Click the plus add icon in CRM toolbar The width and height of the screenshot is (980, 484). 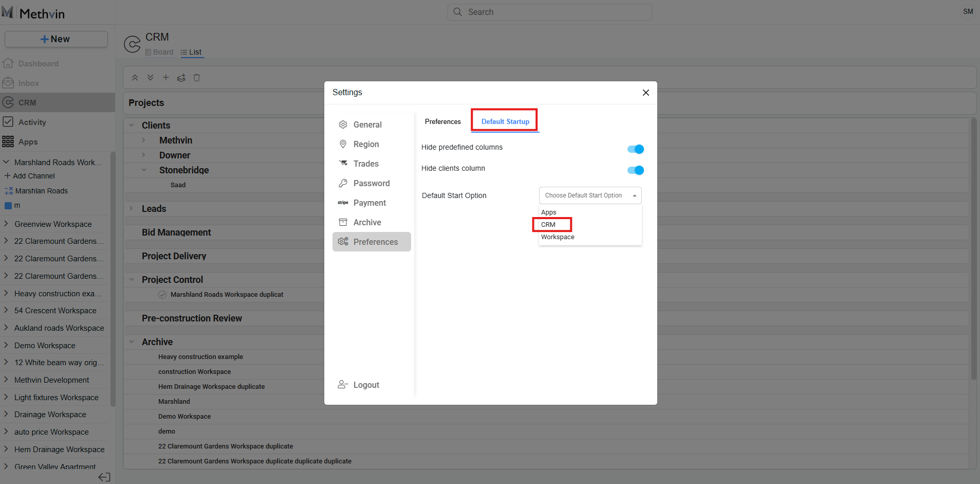coord(165,78)
